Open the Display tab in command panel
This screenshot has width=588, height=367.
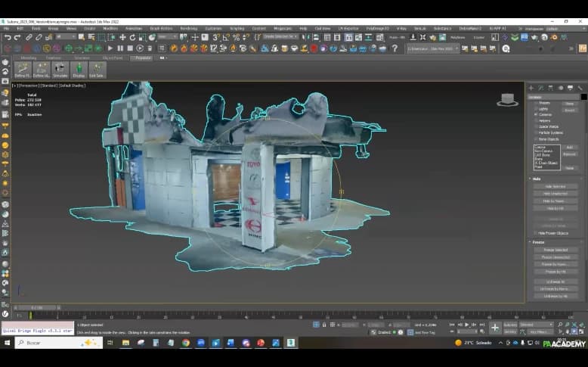(x=571, y=88)
